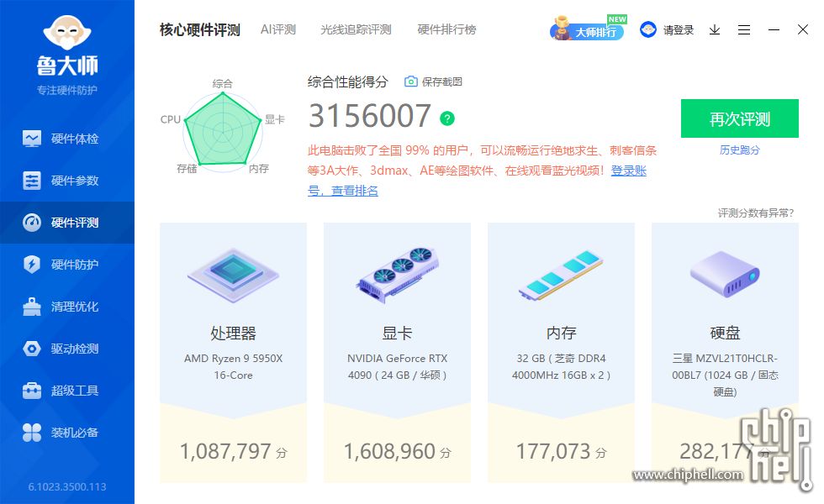Click the 综合性能得分 heading
The width and height of the screenshot is (824, 504).
point(347,82)
